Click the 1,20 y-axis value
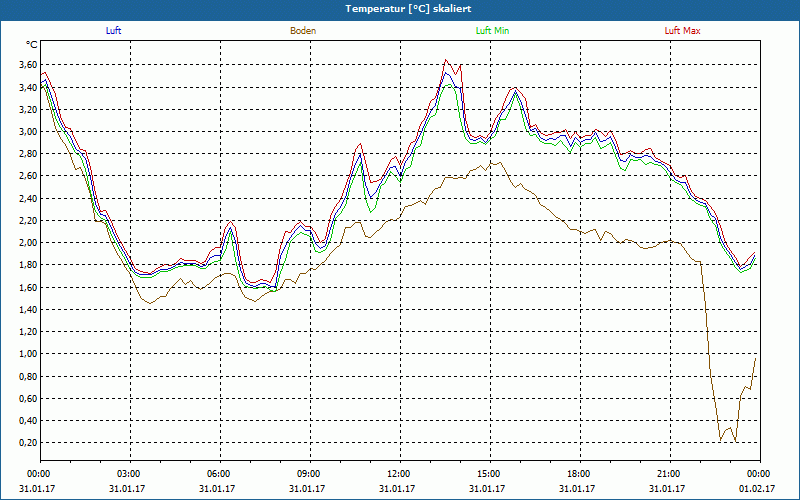The image size is (800, 500). [x=28, y=332]
